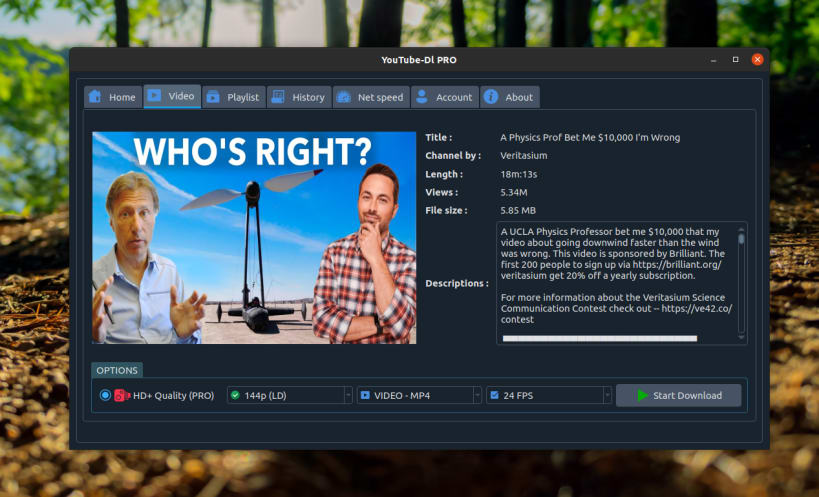Click the green check icon beside 144p
This screenshot has height=497, width=819.
click(x=235, y=395)
